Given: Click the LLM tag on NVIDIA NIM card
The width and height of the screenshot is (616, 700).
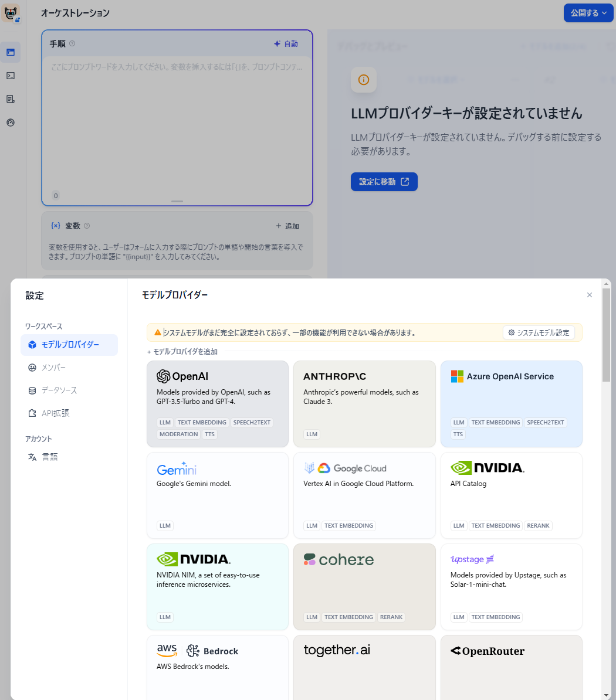Looking at the screenshot, I should [x=165, y=617].
